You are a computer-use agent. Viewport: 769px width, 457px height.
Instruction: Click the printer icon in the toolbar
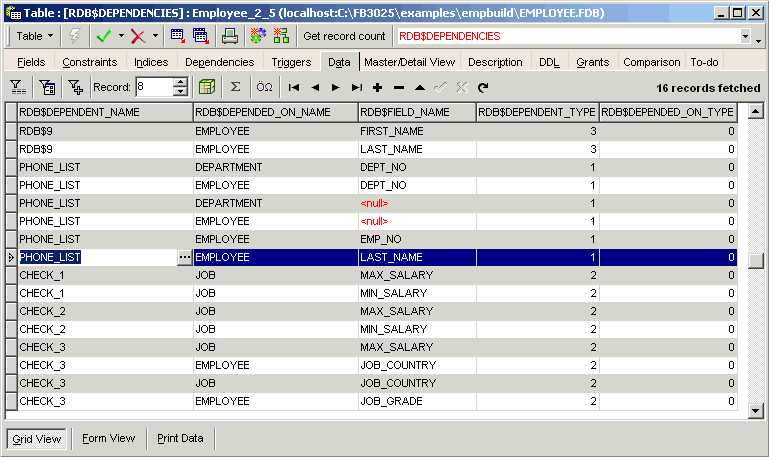229,36
